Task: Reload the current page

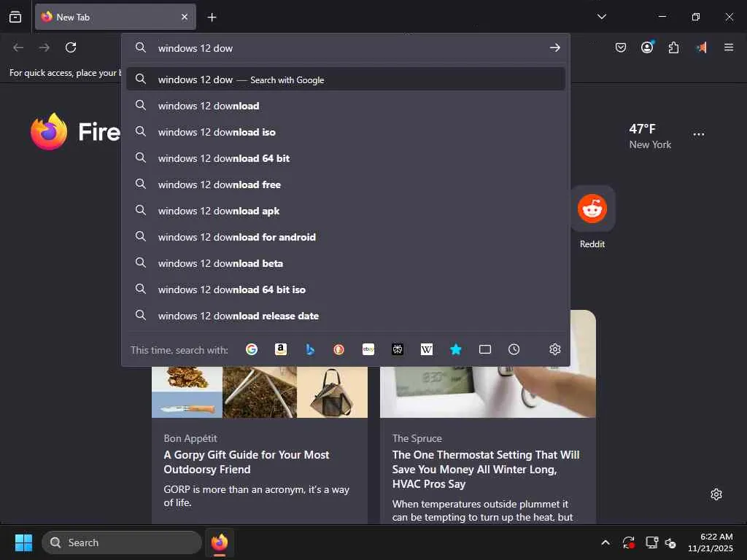Action: tap(71, 47)
